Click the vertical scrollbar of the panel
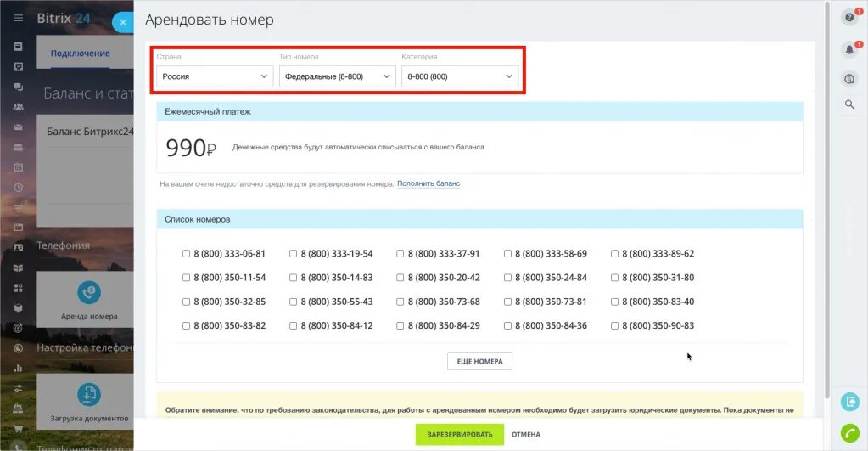The image size is (868, 451). 827,200
